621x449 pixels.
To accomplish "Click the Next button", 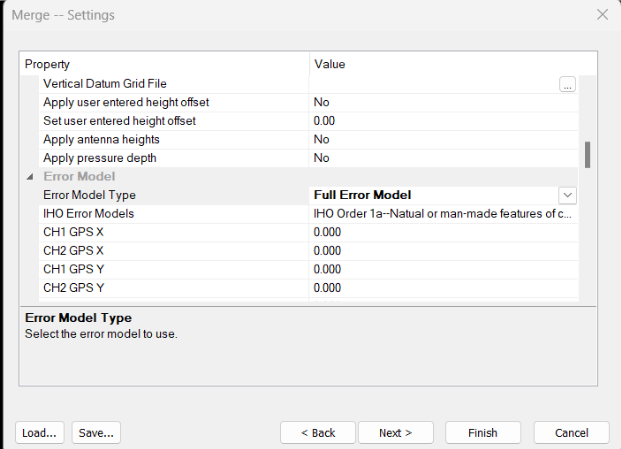I will pyautogui.click(x=395, y=433).
